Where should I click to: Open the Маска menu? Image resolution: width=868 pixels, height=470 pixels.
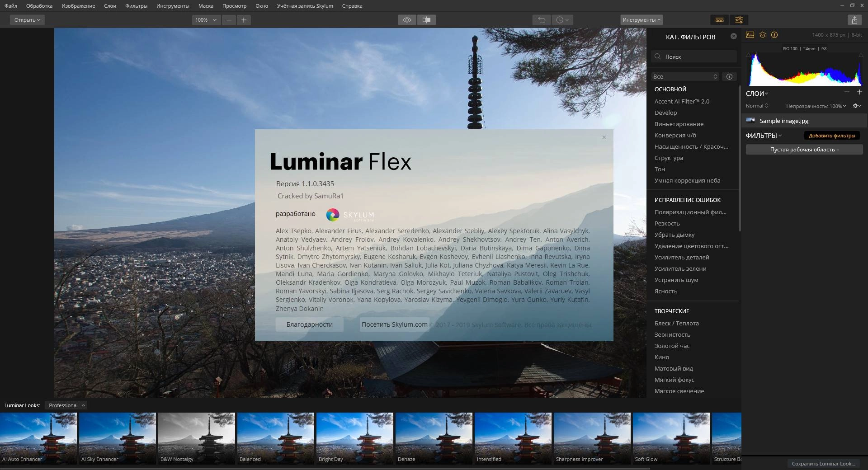coord(206,6)
